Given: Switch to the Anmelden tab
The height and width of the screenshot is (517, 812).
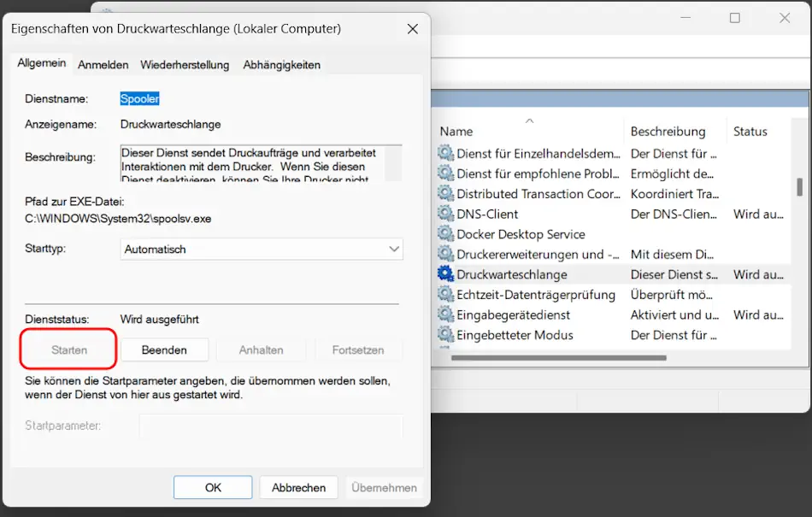Looking at the screenshot, I should [x=103, y=65].
